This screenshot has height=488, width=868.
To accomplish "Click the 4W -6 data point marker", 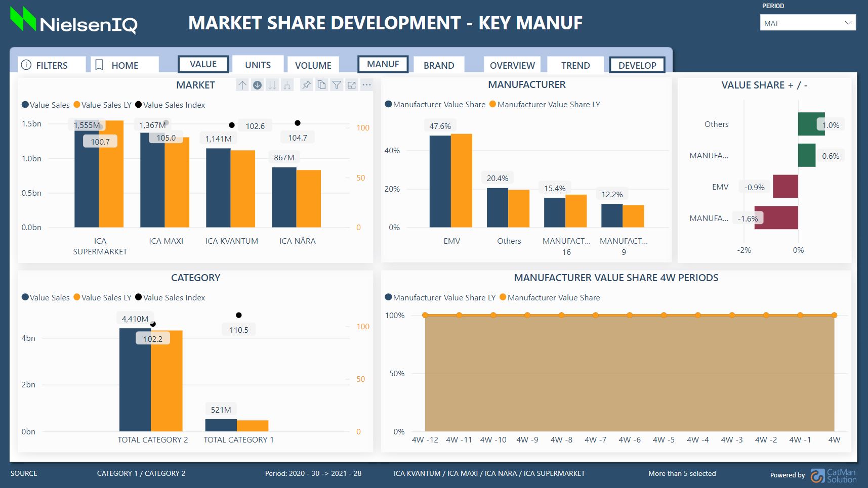I will pos(630,315).
